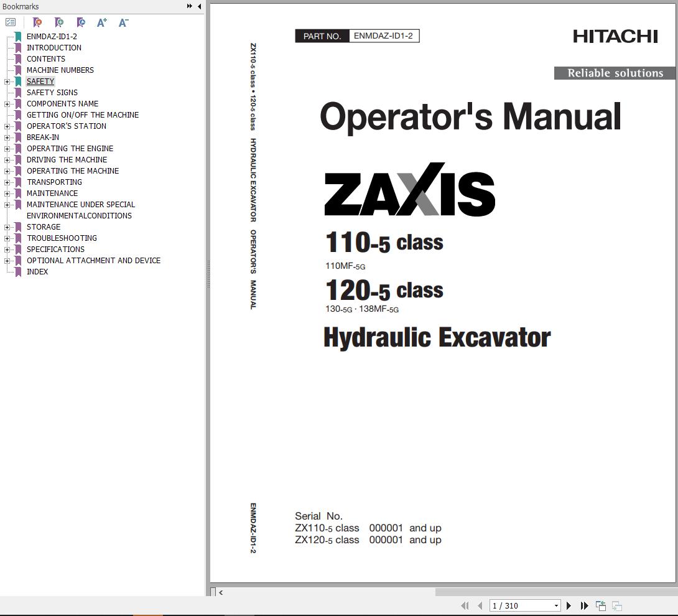Go to OPTIONAL ATTACHMENT AND DEVICE section
This screenshot has height=616, width=678.
93,261
